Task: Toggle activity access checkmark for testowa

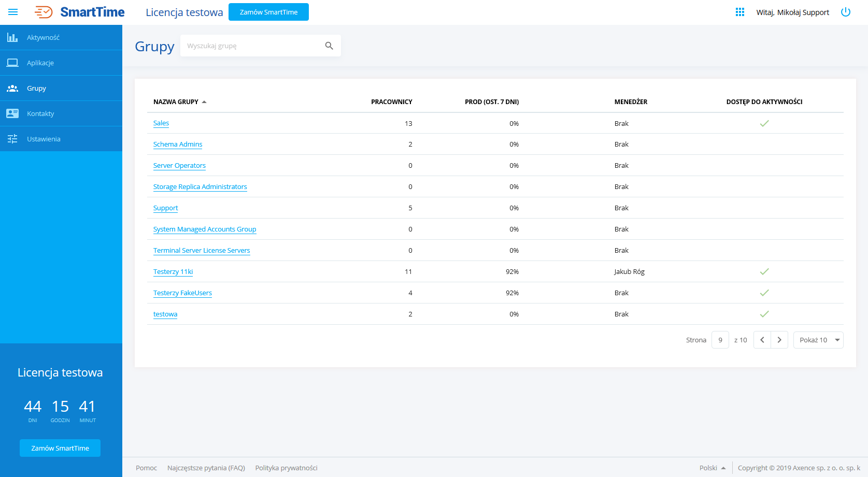Action: (x=764, y=314)
